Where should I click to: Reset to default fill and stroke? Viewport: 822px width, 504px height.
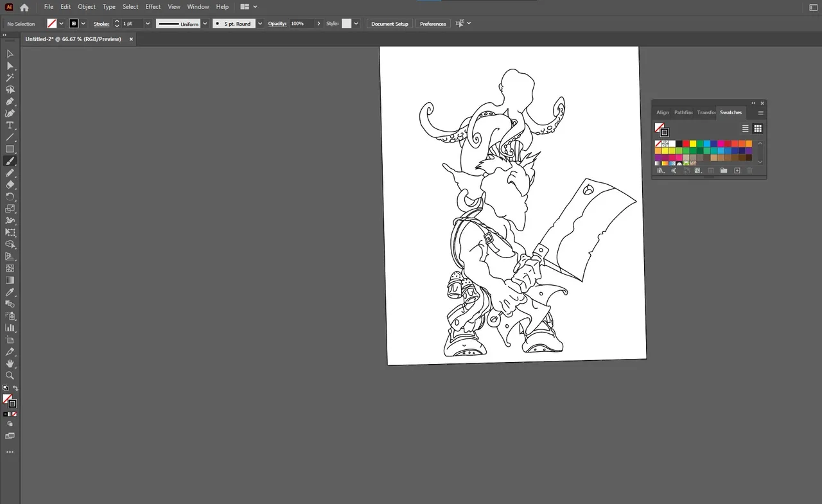click(x=5, y=388)
